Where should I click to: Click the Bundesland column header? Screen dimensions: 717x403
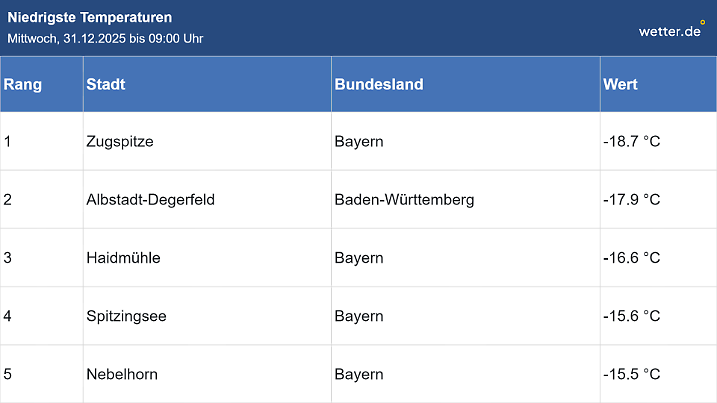tap(379, 84)
